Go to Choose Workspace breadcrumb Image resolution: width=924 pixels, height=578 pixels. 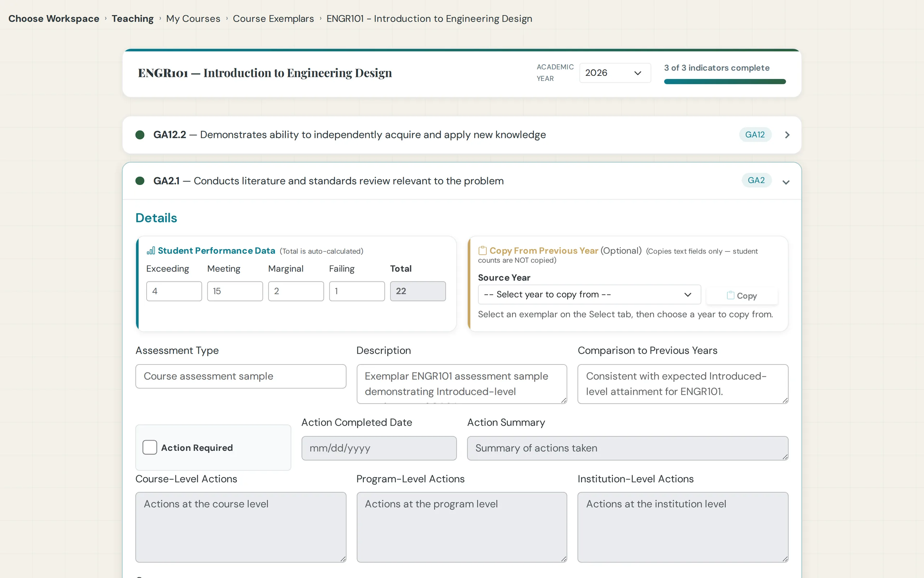[54, 19]
